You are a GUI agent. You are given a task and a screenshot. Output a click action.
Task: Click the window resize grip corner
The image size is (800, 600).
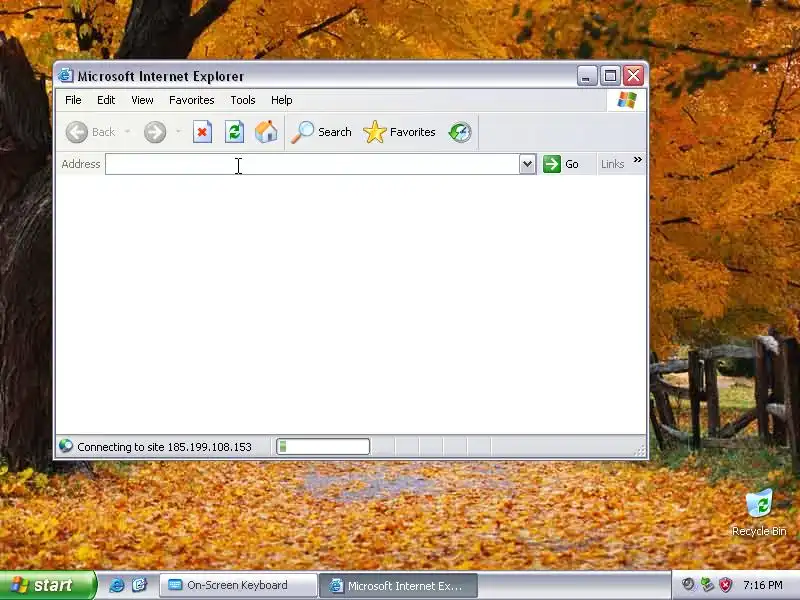(x=640, y=450)
